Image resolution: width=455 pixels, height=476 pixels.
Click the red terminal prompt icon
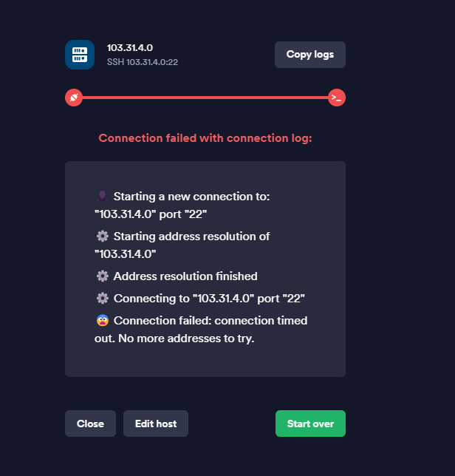tap(336, 98)
